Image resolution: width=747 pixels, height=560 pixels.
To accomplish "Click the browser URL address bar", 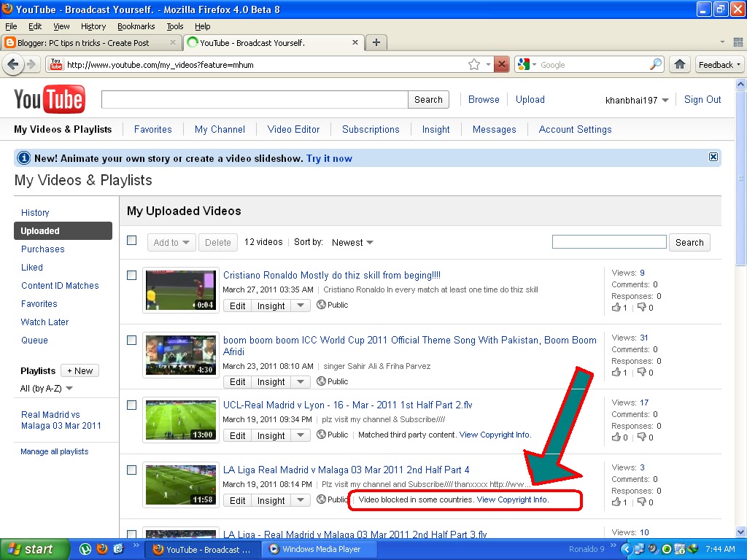I will 264,64.
